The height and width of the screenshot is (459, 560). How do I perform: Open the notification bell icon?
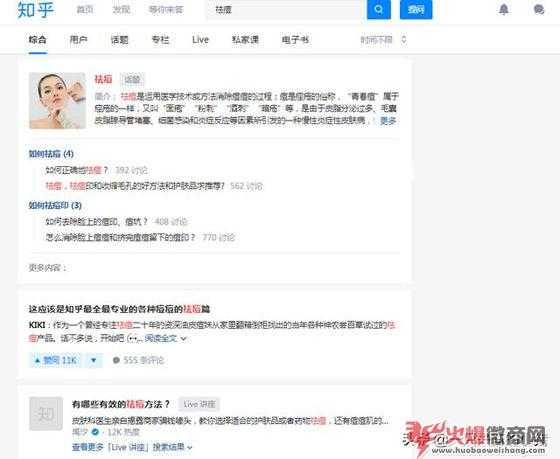(504, 9)
